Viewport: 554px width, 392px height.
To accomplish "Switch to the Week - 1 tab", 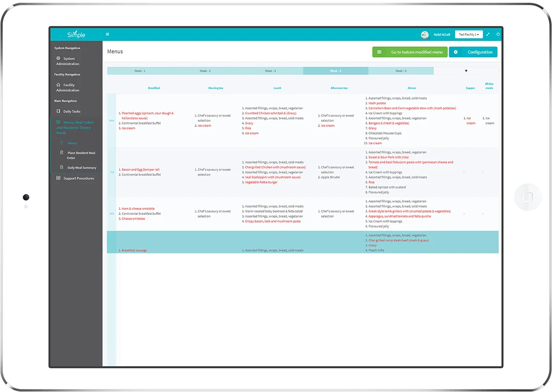I will (140, 71).
